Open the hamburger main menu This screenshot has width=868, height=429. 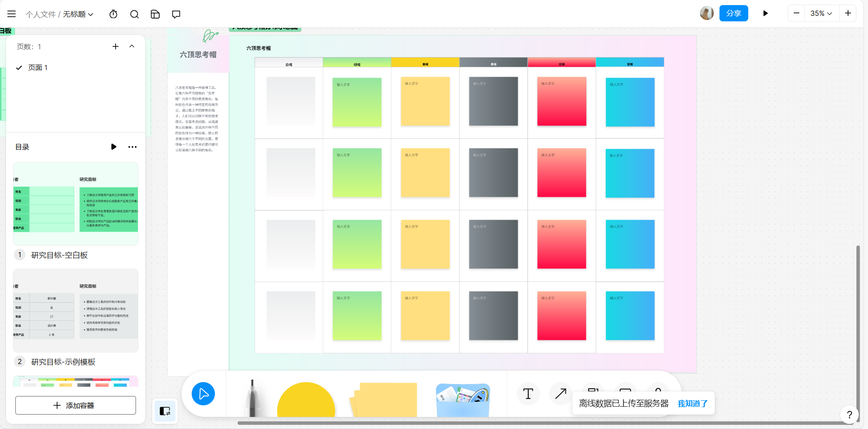coord(12,14)
